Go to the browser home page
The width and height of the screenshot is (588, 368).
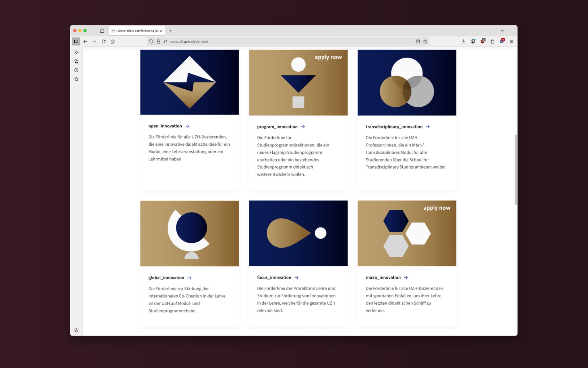113,41
